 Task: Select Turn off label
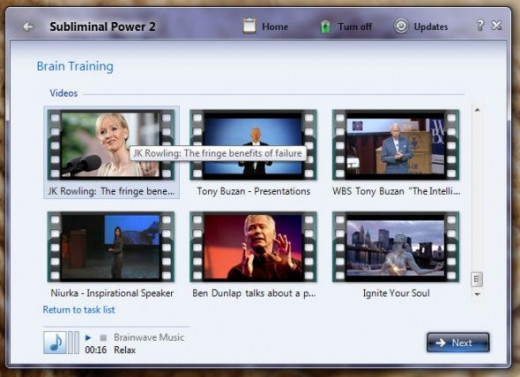(355, 27)
